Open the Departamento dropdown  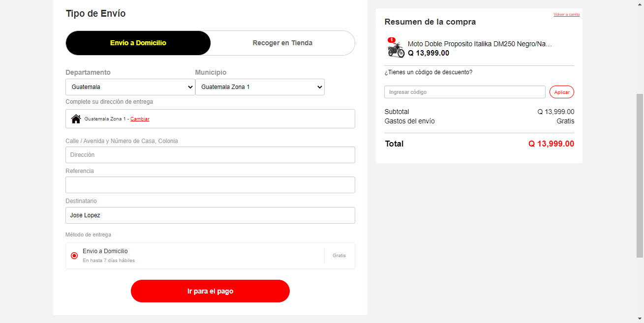point(130,87)
